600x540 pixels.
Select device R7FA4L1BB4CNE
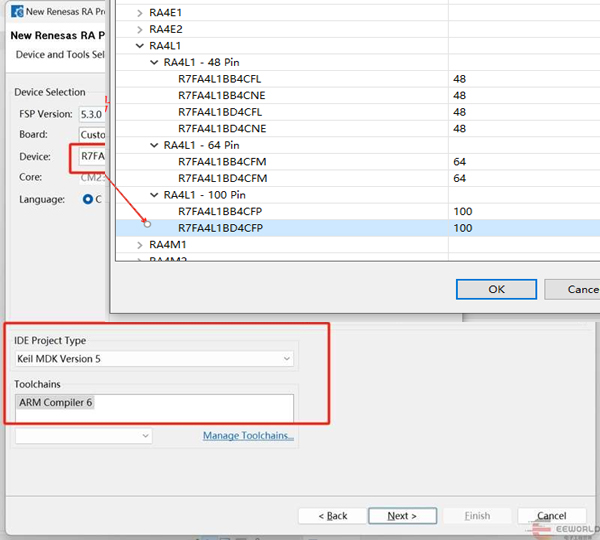click(222, 96)
